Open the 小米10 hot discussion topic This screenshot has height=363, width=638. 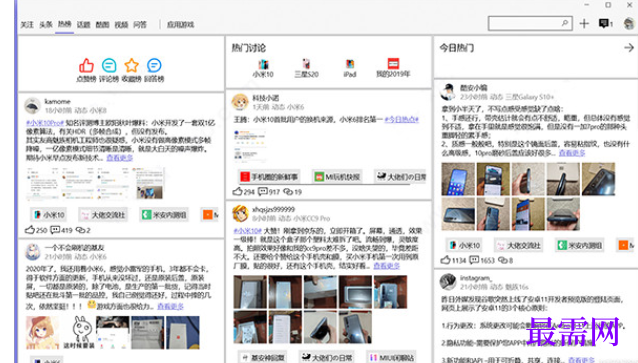263,68
